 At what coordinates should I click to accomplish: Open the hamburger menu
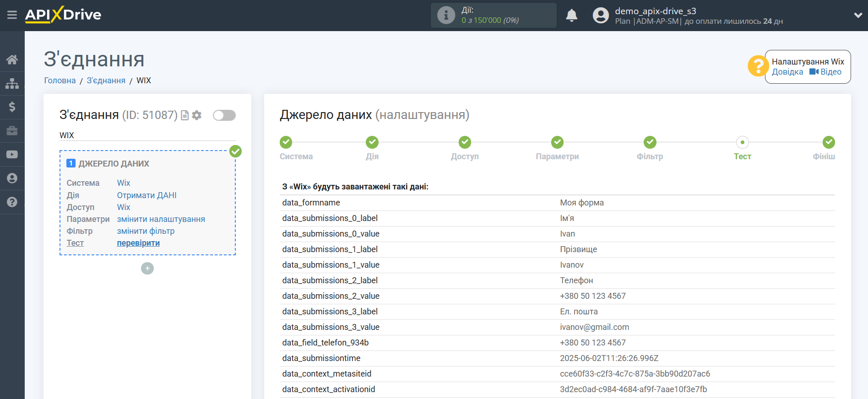[x=12, y=15]
